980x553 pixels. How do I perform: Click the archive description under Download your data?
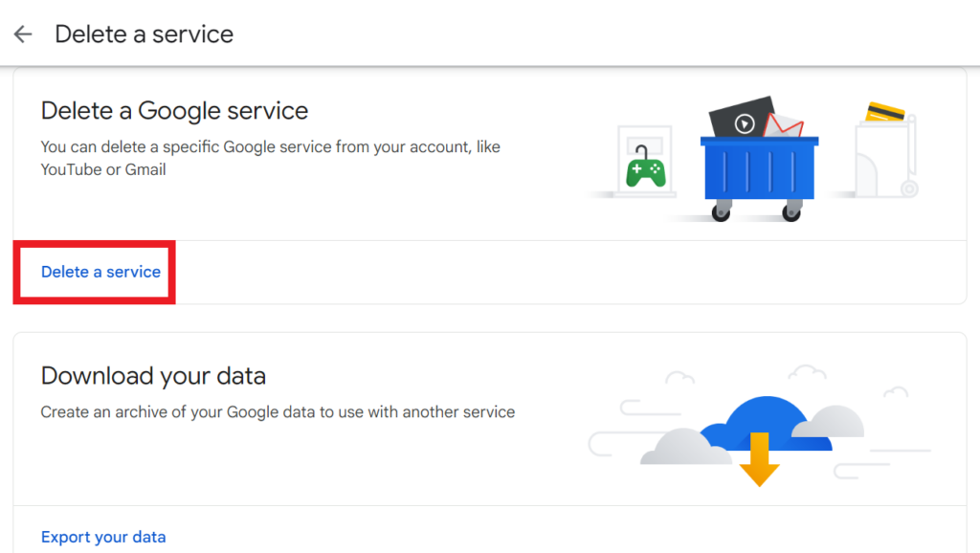278,410
